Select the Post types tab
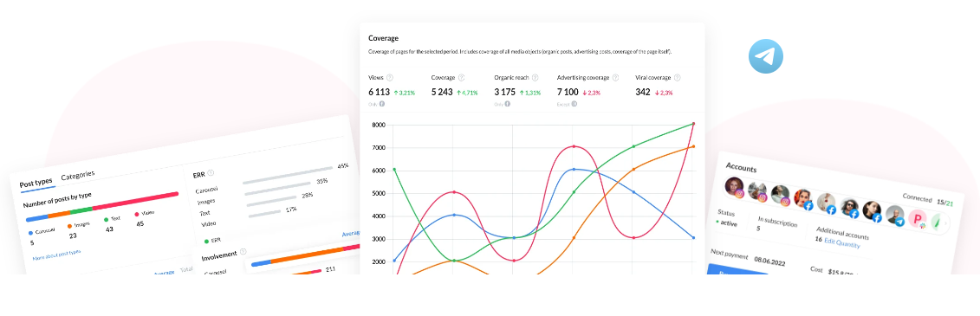Screen dimensions: 980x316 (x=36, y=184)
